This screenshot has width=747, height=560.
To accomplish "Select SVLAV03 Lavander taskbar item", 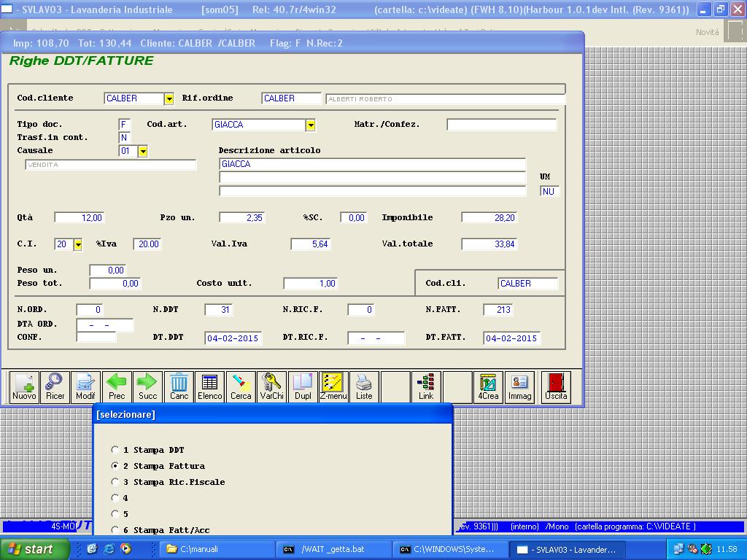I will [567, 550].
